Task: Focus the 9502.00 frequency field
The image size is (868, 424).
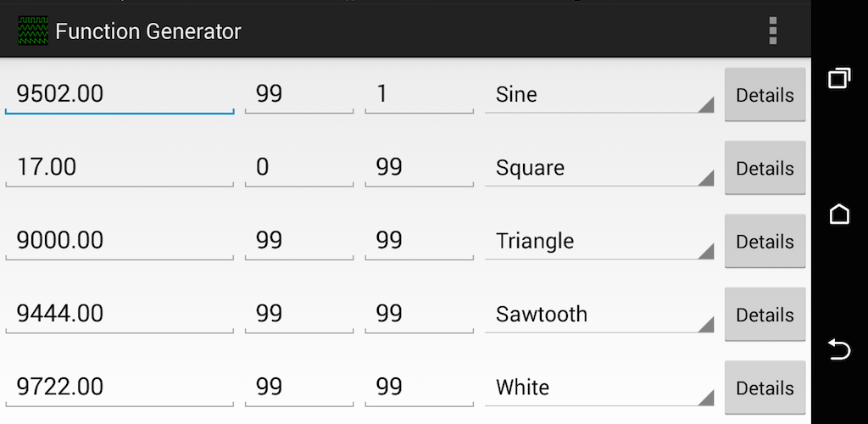Action: tap(120, 94)
